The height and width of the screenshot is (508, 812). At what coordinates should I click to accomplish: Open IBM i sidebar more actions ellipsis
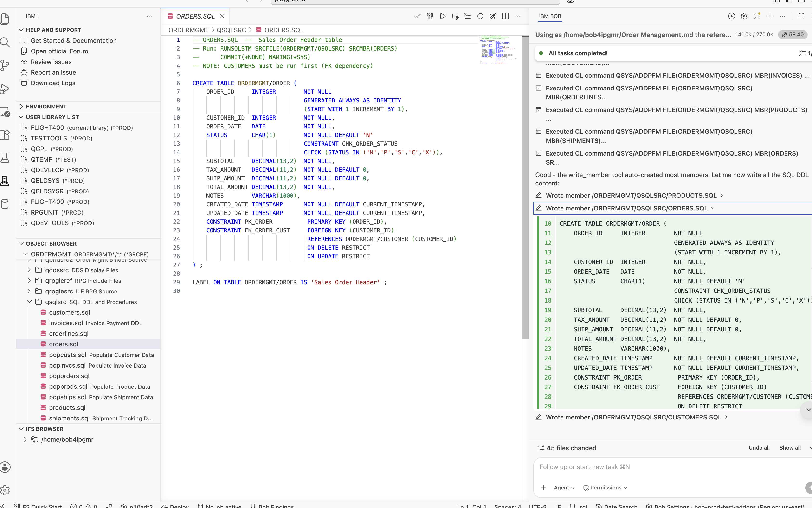tap(149, 16)
